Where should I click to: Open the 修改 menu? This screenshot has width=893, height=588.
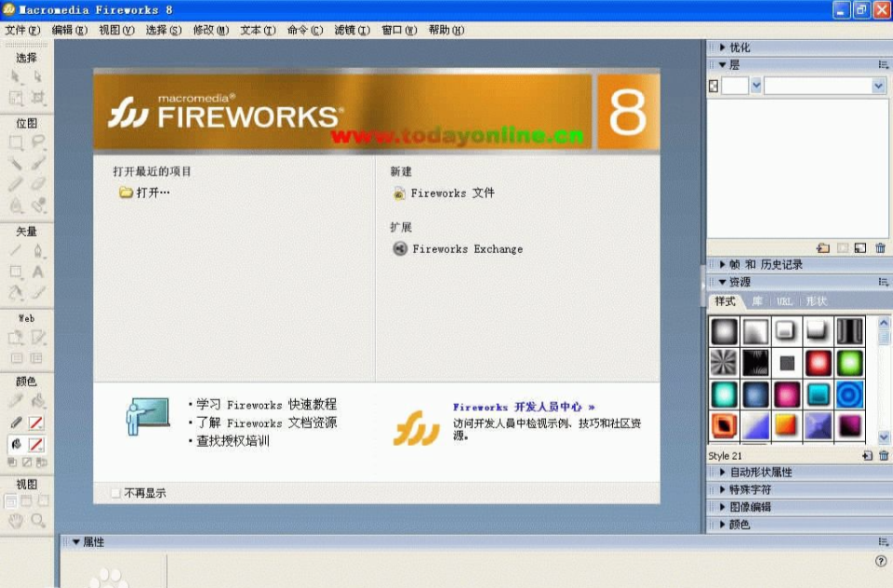211,30
